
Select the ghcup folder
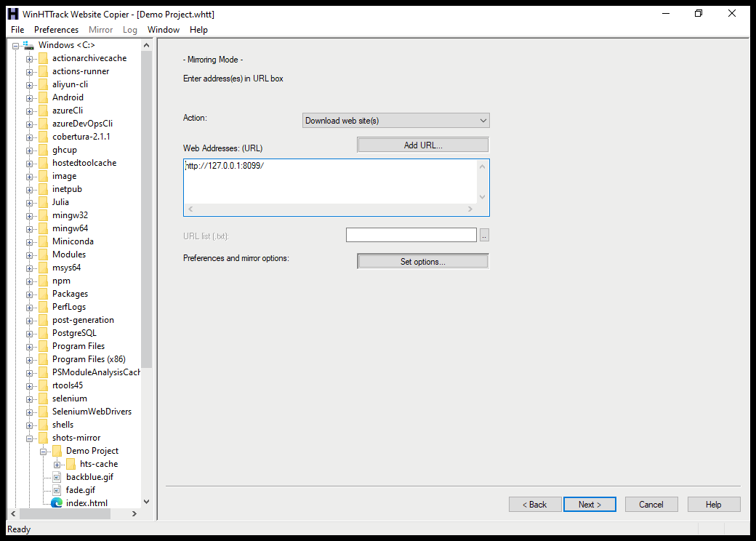tap(65, 150)
